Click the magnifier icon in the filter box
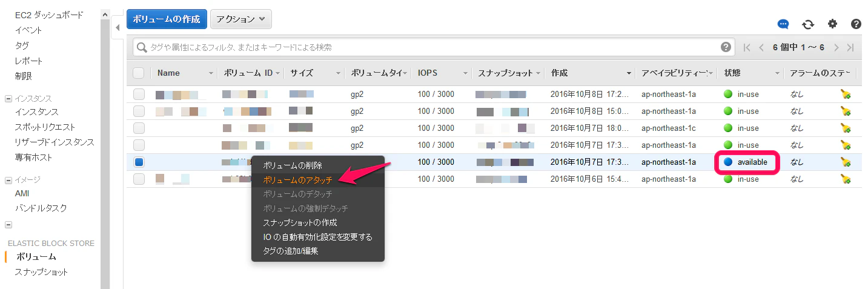This screenshot has width=868, height=289. coord(142,47)
